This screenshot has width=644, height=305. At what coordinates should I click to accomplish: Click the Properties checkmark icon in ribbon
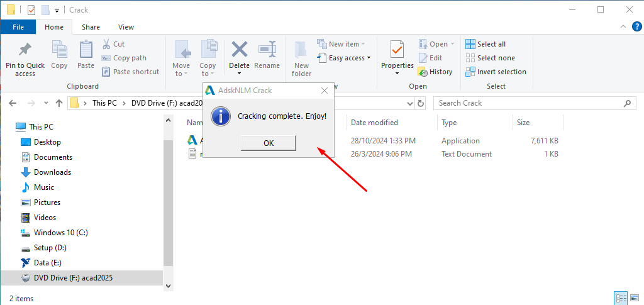click(x=397, y=50)
